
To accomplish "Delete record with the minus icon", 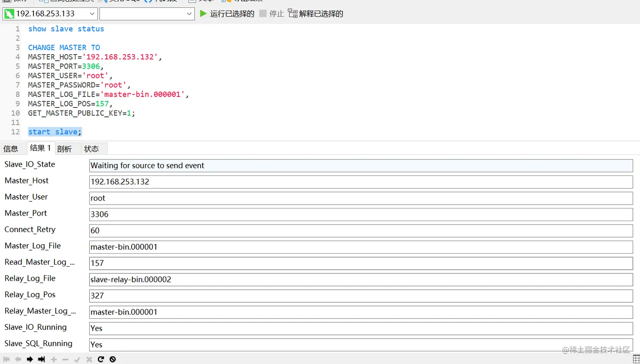I will (x=65, y=359).
